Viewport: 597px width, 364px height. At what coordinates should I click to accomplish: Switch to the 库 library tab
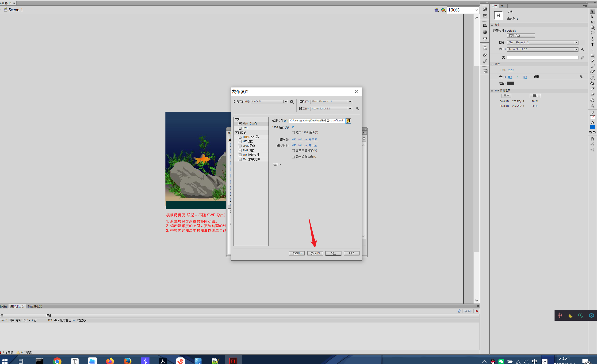(x=502, y=6)
